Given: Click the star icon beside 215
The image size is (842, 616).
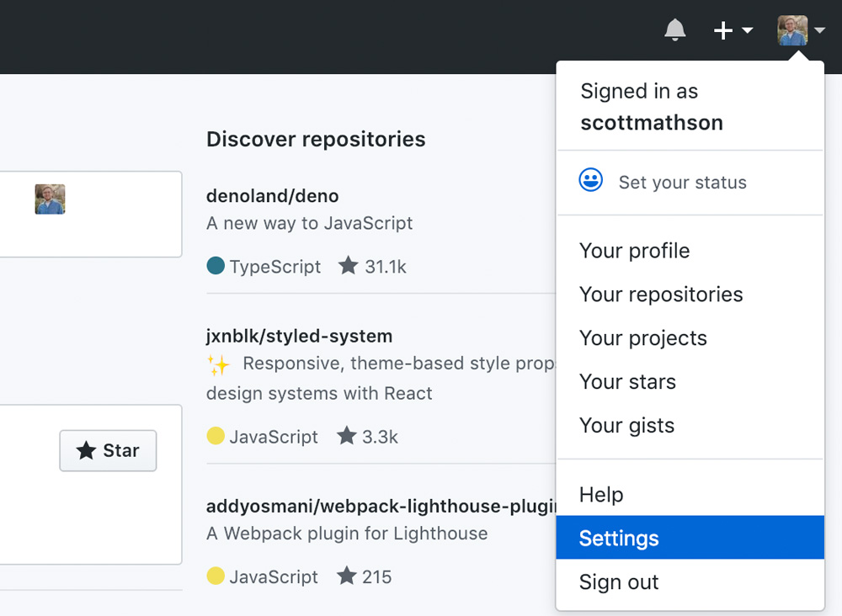Looking at the screenshot, I should click(x=346, y=576).
